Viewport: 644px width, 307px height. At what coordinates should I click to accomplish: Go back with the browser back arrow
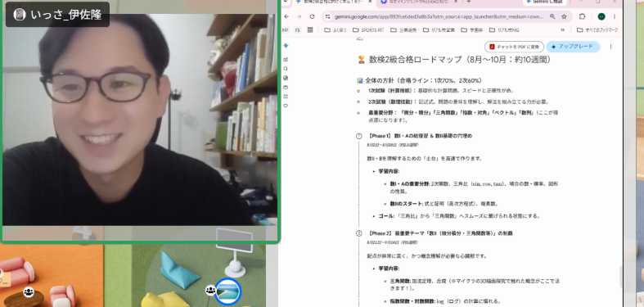[x=286, y=17]
